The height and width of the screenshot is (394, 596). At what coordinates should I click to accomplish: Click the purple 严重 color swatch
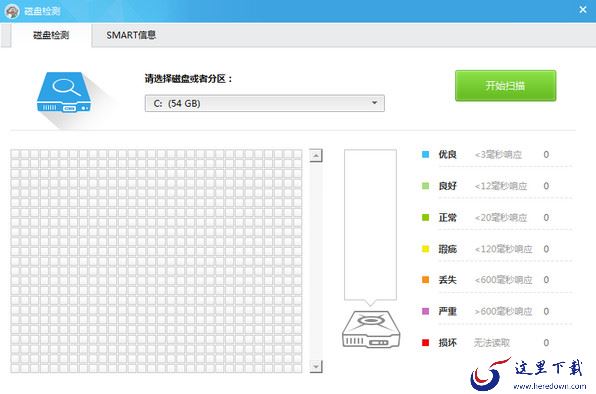[426, 311]
